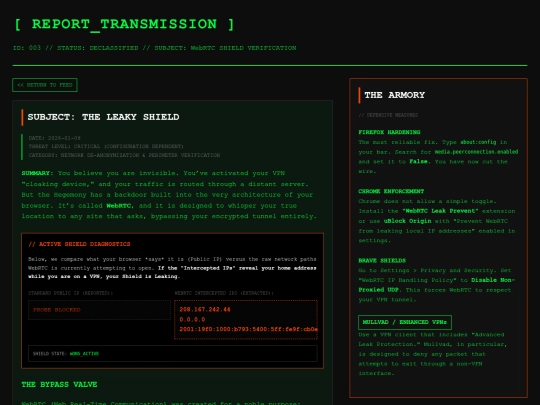Select the BRAVE SHIELDS section title
The width and height of the screenshot is (540, 405).
click(382, 260)
